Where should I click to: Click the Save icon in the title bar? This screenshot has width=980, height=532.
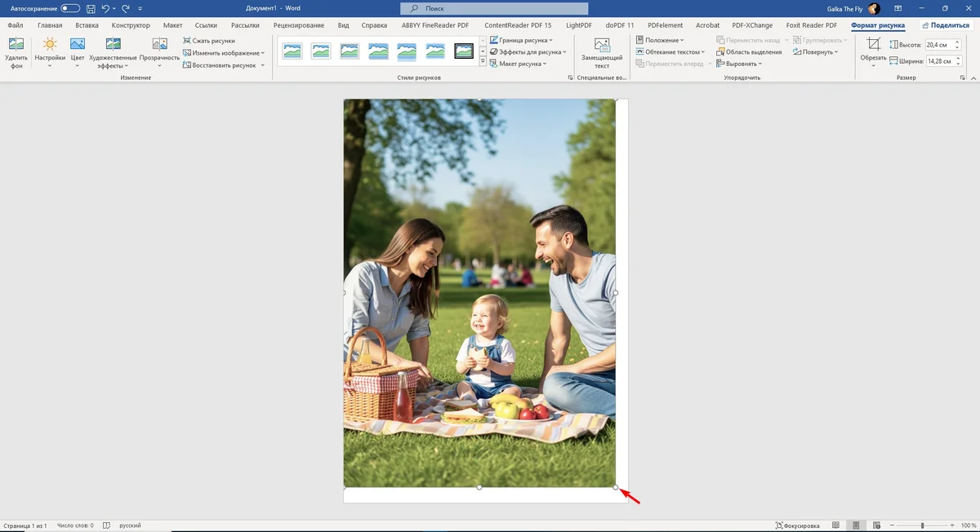(91, 8)
